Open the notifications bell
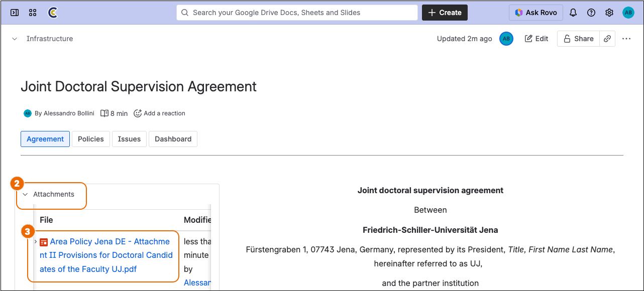 click(x=573, y=13)
